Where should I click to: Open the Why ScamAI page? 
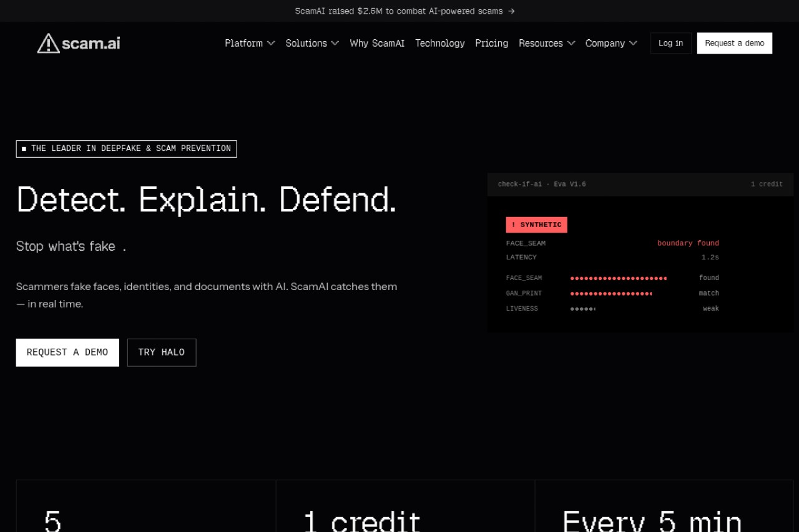pyautogui.click(x=377, y=43)
